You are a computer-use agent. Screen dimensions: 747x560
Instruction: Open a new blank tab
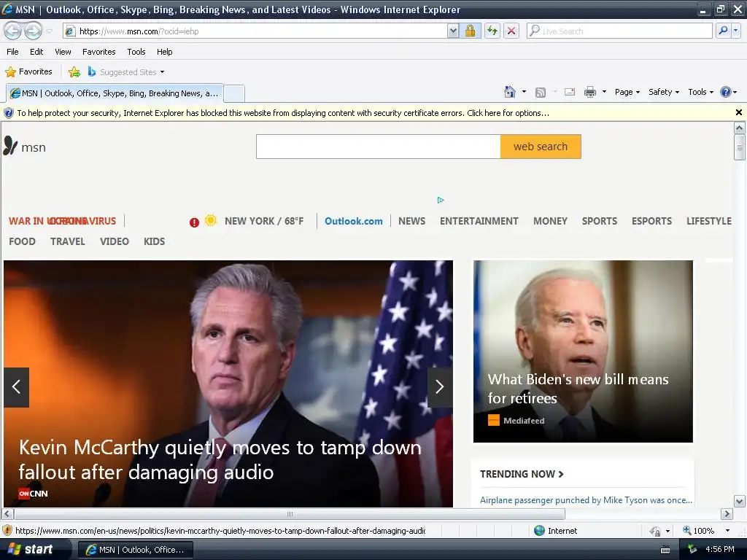point(234,93)
